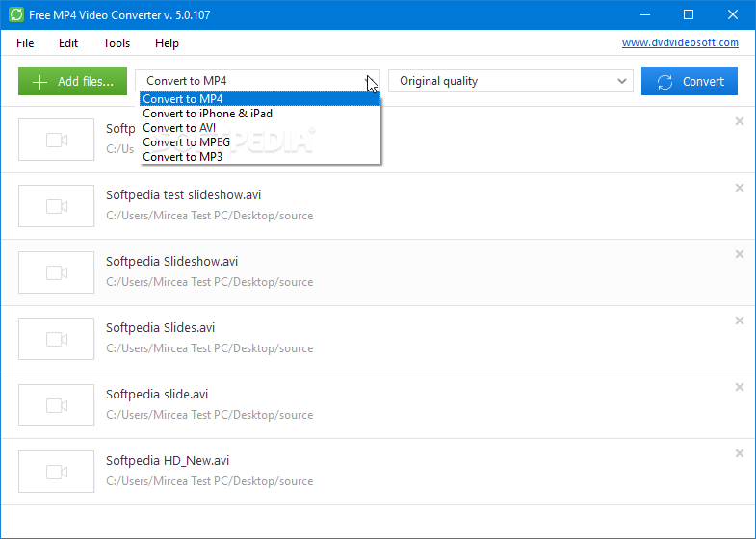
Task: Visit the www.dvdvideosoft.com link
Action: pos(680,43)
